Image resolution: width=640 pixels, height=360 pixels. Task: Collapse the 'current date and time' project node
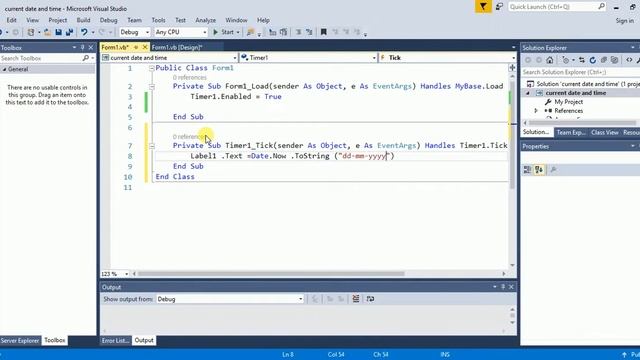pos(528,93)
